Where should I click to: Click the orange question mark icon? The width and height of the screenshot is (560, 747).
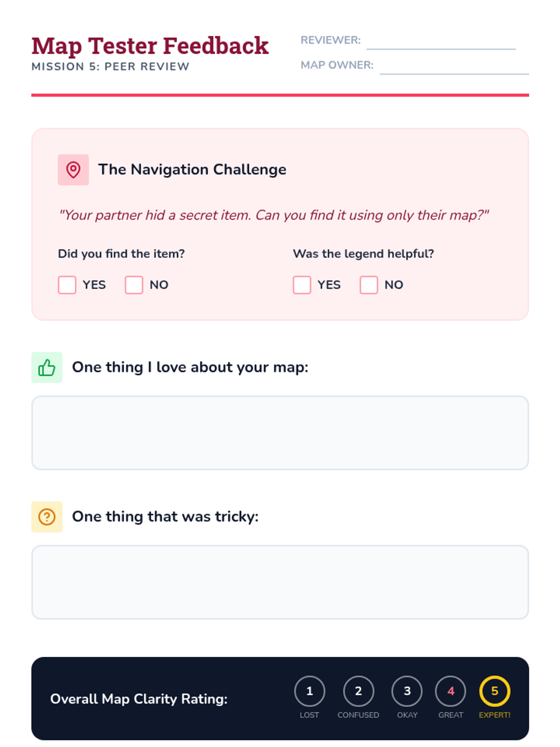point(47,517)
